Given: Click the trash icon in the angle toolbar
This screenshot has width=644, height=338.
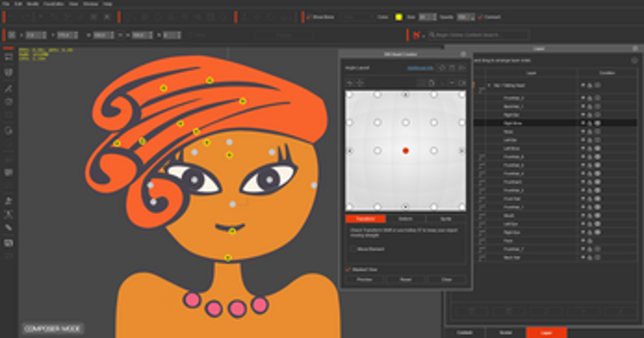Looking at the screenshot, I should 431,83.
